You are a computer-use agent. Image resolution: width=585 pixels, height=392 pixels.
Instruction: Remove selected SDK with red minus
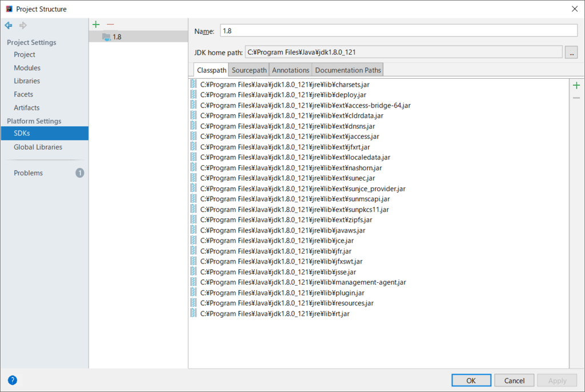pos(110,24)
